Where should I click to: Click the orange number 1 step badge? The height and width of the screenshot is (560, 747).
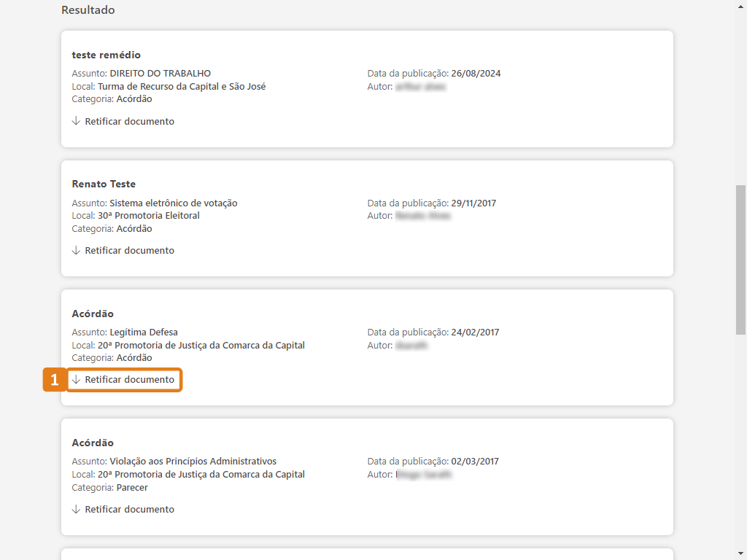[x=54, y=380]
